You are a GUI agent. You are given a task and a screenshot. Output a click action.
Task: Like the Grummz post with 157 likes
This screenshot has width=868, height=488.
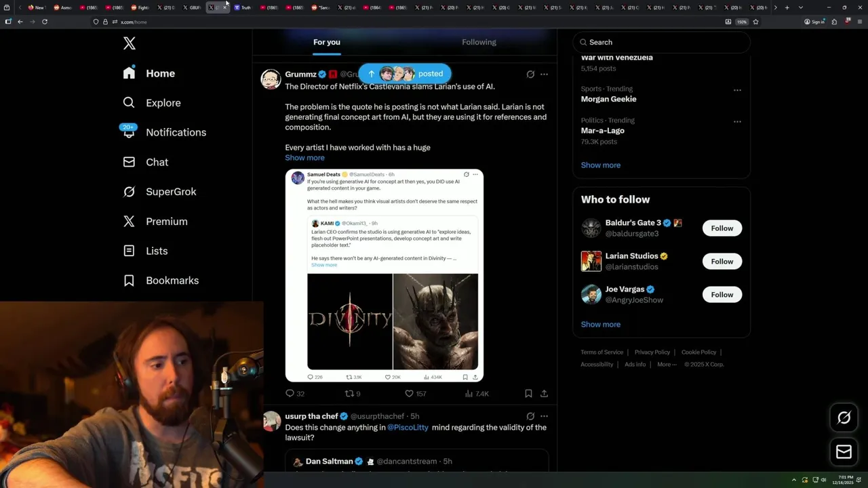[x=415, y=393]
